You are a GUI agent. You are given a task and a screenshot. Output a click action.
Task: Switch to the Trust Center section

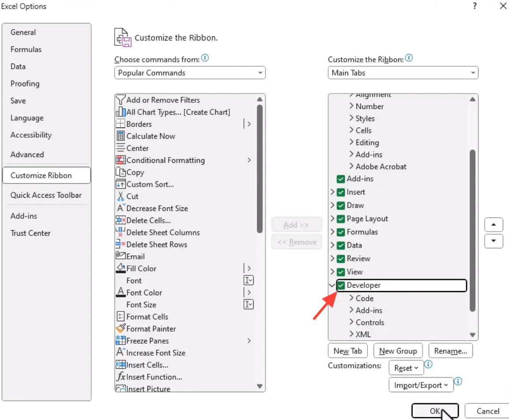pos(30,233)
